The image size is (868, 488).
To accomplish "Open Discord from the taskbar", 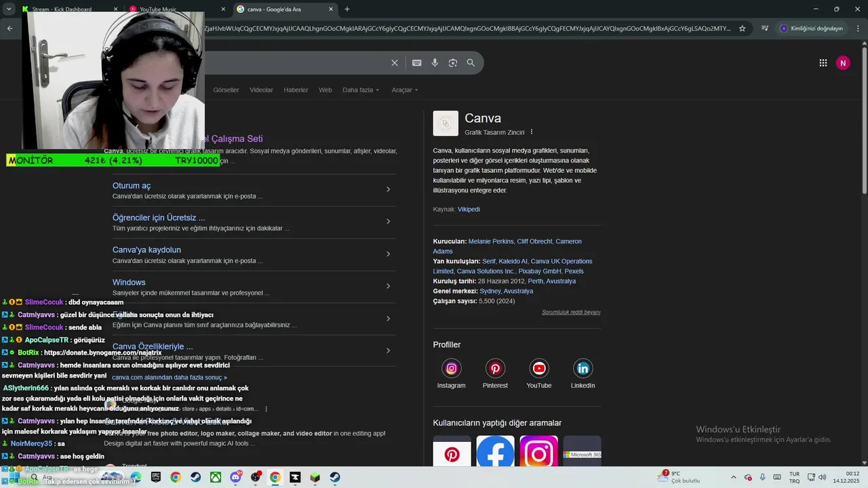I will coord(235,477).
